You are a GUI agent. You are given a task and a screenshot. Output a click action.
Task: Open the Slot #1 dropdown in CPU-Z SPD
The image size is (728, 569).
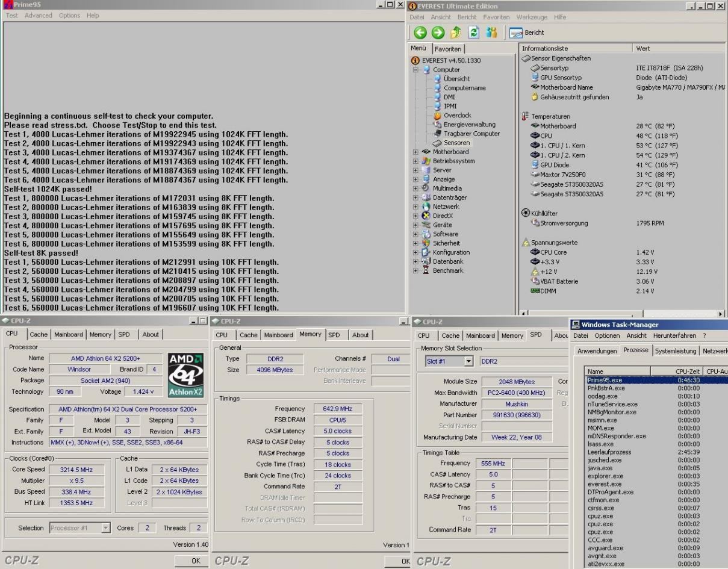coord(470,362)
